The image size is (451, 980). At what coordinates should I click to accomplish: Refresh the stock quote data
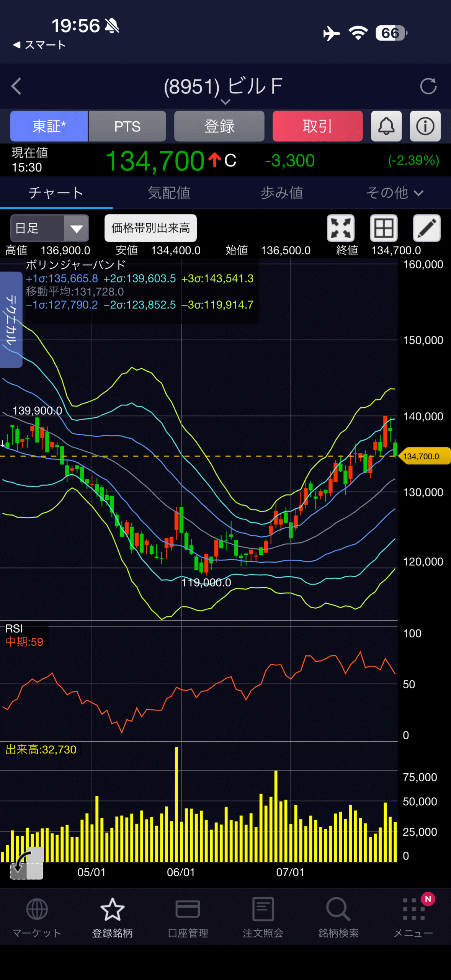click(428, 86)
